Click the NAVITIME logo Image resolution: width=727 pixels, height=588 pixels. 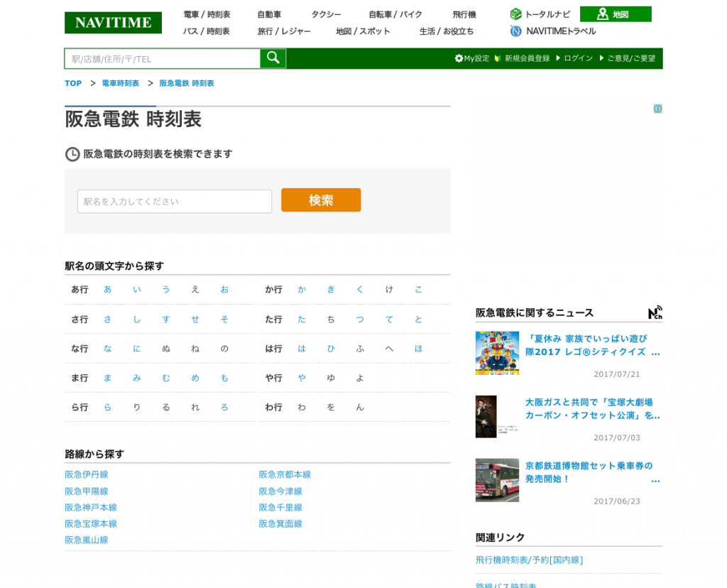[x=113, y=23]
